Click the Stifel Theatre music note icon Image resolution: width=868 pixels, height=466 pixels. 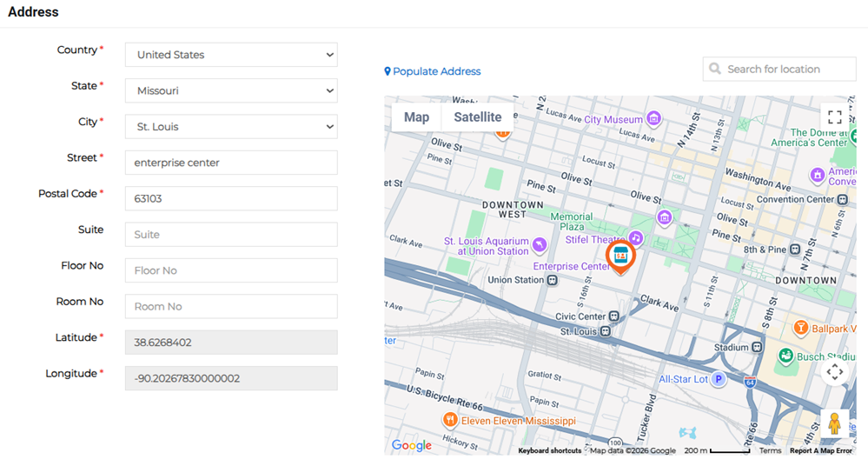pyautogui.click(x=636, y=238)
